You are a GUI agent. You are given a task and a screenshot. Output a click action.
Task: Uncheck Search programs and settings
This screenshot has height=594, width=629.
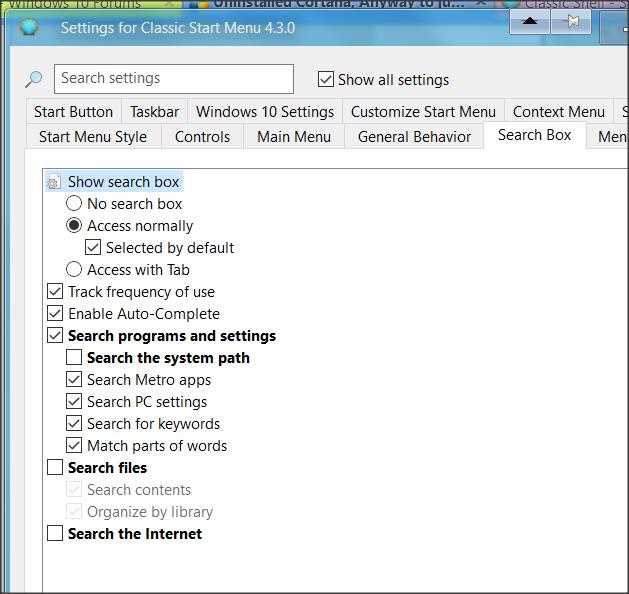55,335
